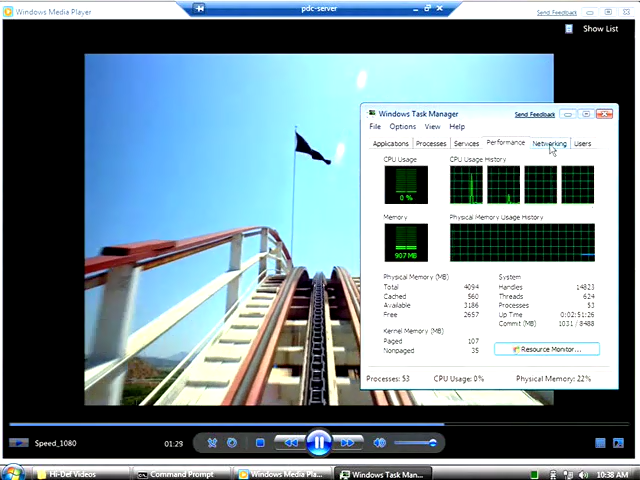Open Show List panel
Image resolution: width=640 pixels, height=480 pixels.
tap(593, 28)
